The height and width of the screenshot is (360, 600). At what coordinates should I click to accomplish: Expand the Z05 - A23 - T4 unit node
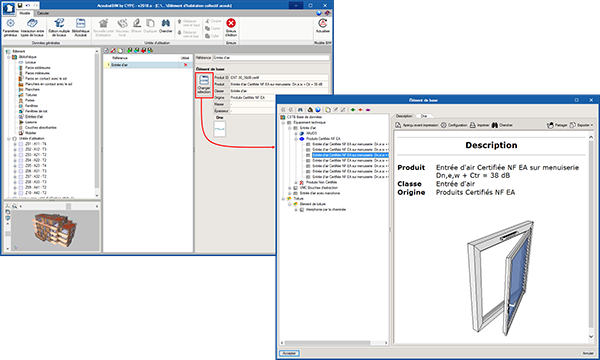pyautogui.click(x=15, y=166)
